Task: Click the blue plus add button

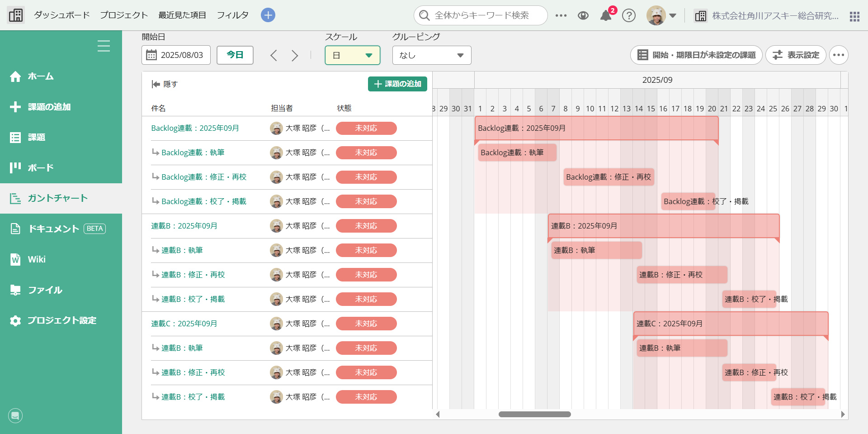Action: click(268, 15)
